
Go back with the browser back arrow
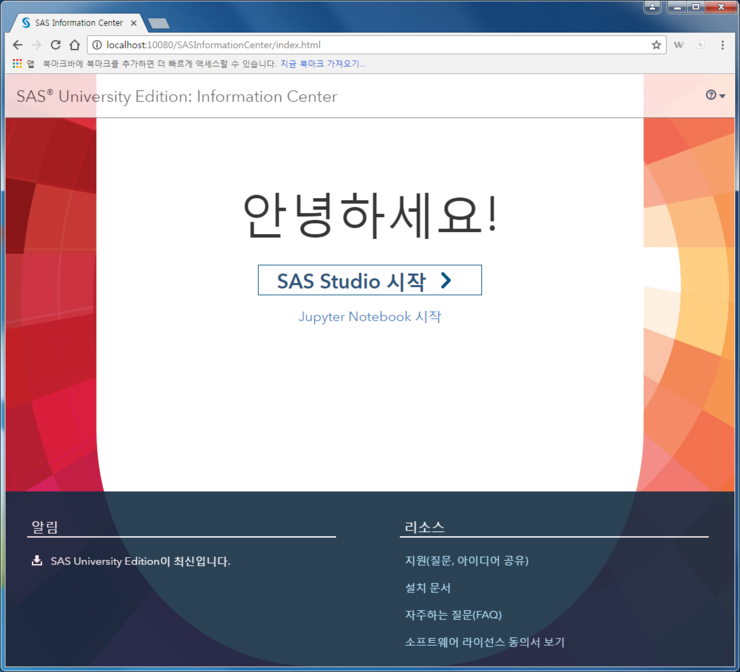[17, 45]
